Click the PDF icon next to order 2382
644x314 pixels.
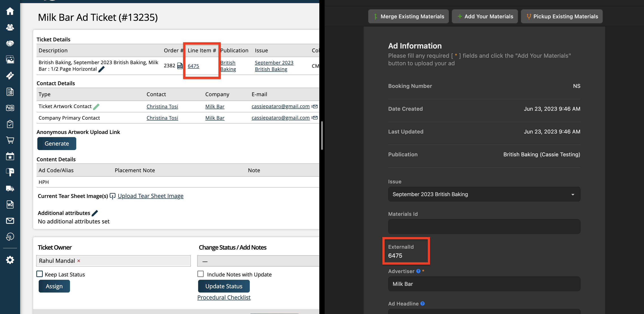180,66
